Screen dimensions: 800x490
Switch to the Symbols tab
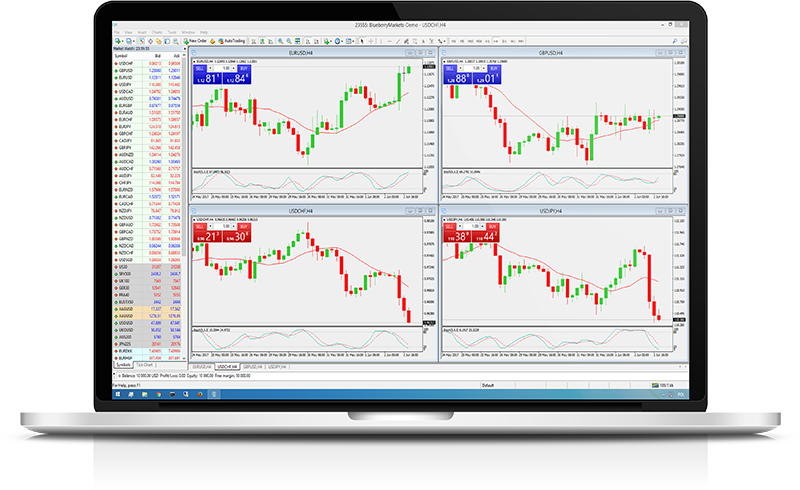coord(124,365)
